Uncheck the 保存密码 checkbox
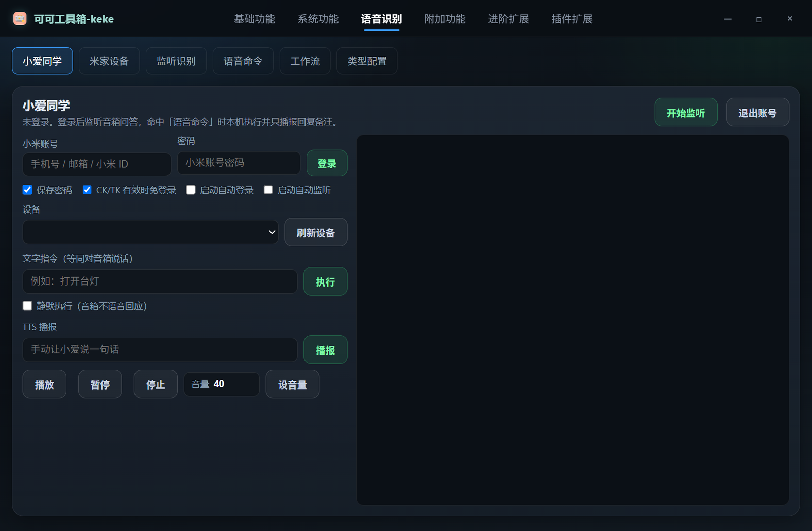This screenshot has width=812, height=531. (x=27, y=190)
